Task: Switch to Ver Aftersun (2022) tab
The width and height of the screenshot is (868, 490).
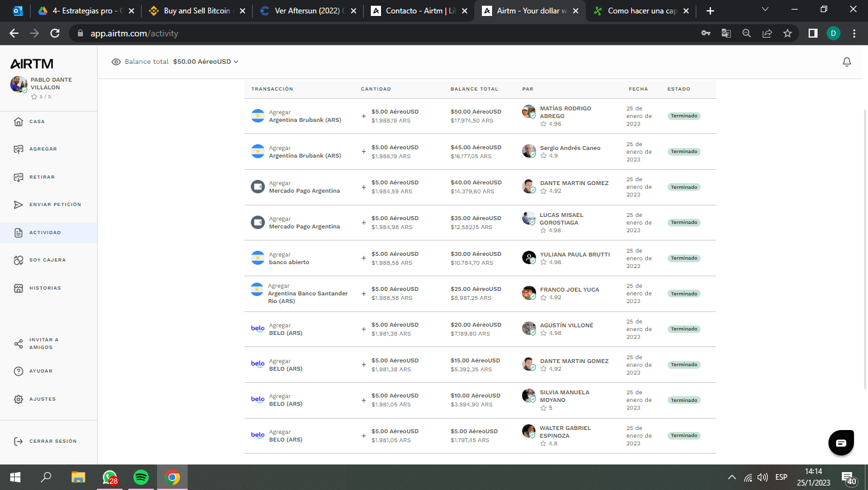Action: click(308, 11)
